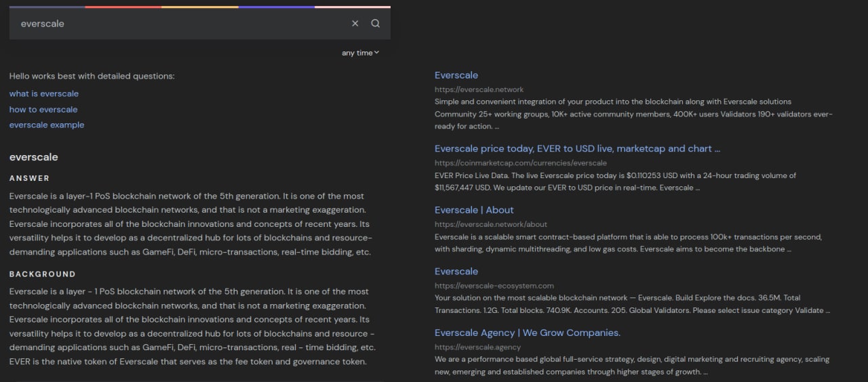868x382 pixels.
Task: Open the "Everscale | About" result
Action: click(x=474, y=210)
